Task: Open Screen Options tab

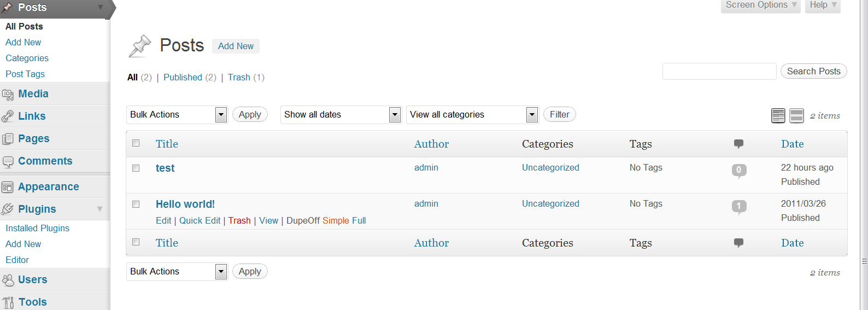Action: [760, 5]
